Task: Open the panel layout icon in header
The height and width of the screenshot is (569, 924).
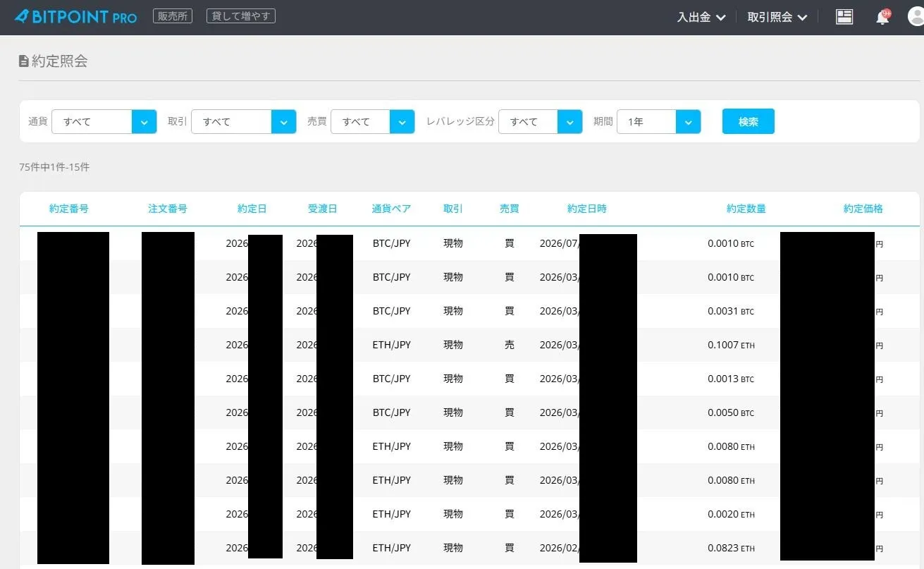Action: coord(844,17)
